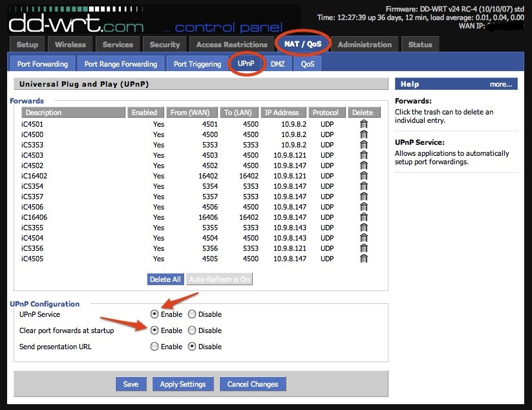Image resolution: width=532 pixels, height=410 pixels.
Task: Trash the iC5355 forward entry
Action: (x=364, y=228)
